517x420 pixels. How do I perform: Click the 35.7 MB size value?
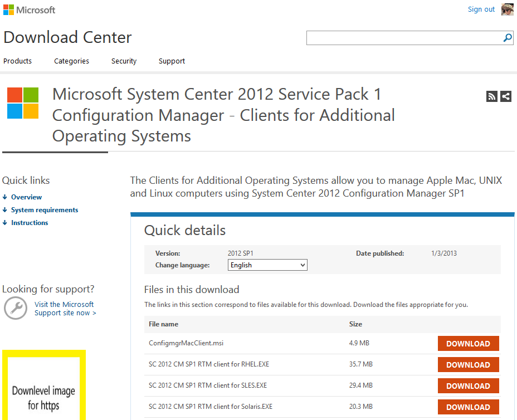(x=360, y=364)
